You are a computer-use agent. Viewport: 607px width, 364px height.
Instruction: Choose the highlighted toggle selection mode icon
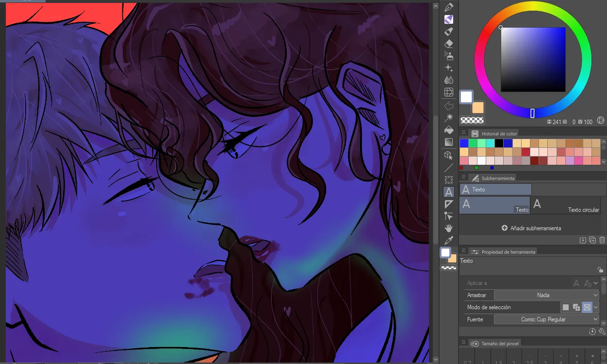[587, 307]
